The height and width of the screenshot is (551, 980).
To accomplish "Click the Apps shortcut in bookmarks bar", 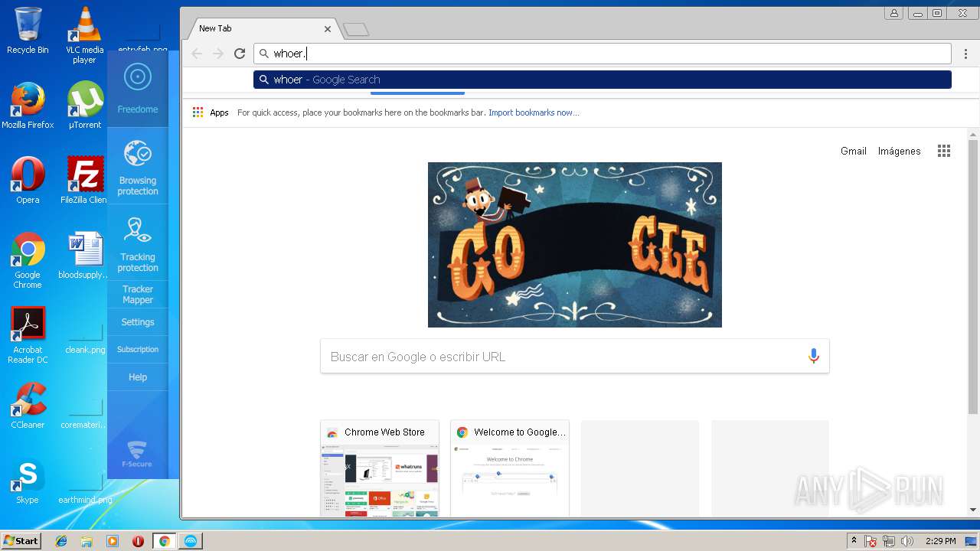I will 211,112.
